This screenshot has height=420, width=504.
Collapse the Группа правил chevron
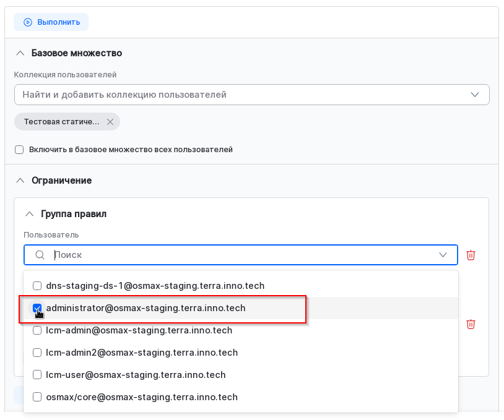[x=29, y=214]
